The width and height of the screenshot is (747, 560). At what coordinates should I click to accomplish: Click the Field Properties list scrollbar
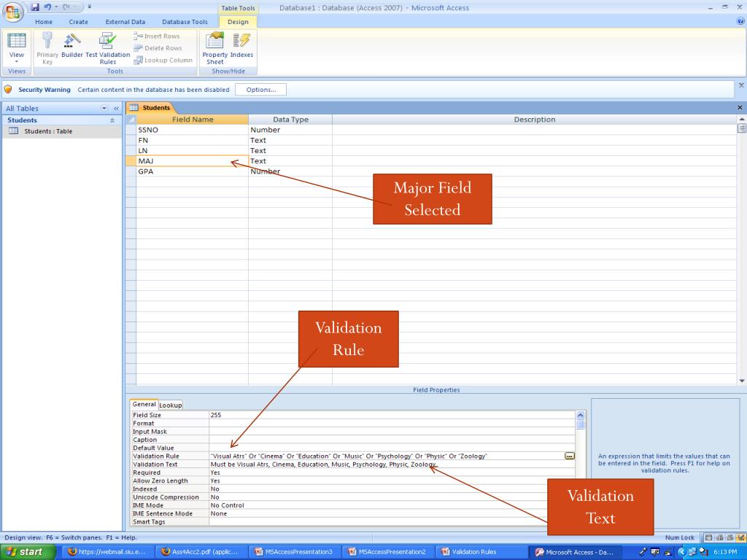[580, 469]
